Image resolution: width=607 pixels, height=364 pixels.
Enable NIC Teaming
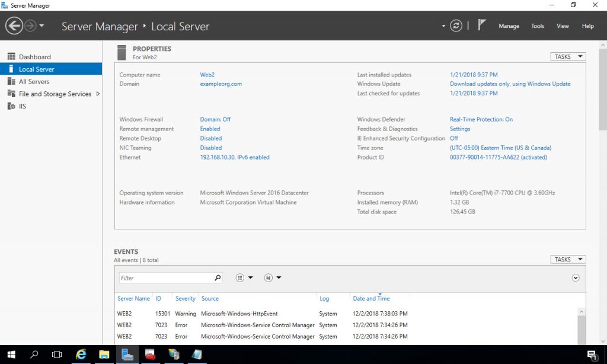coord(210,148)
